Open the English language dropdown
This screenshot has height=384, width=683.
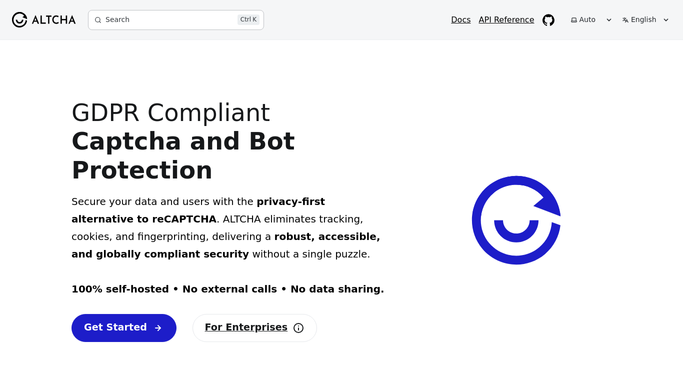click(x=645, y=20)
